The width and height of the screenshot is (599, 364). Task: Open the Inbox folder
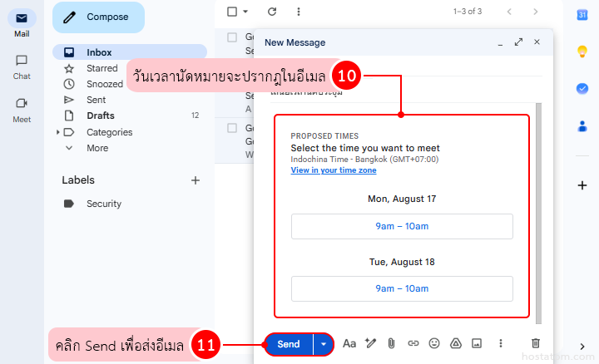(x=130, y=52)
